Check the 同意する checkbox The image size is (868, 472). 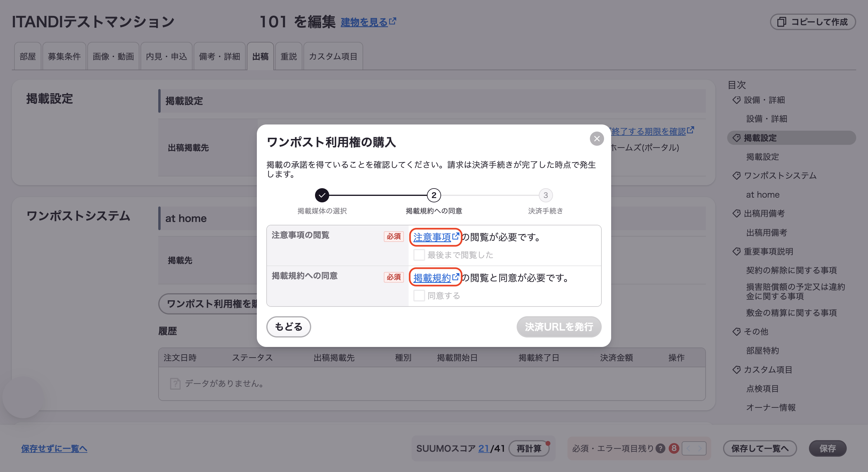[x=419, y=296]
